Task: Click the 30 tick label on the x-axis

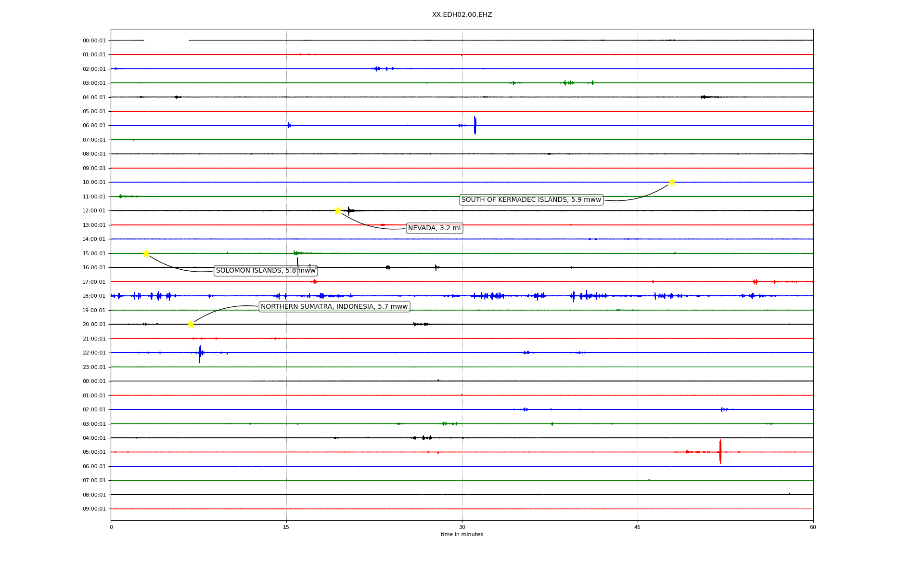Action: pos(462,527)
